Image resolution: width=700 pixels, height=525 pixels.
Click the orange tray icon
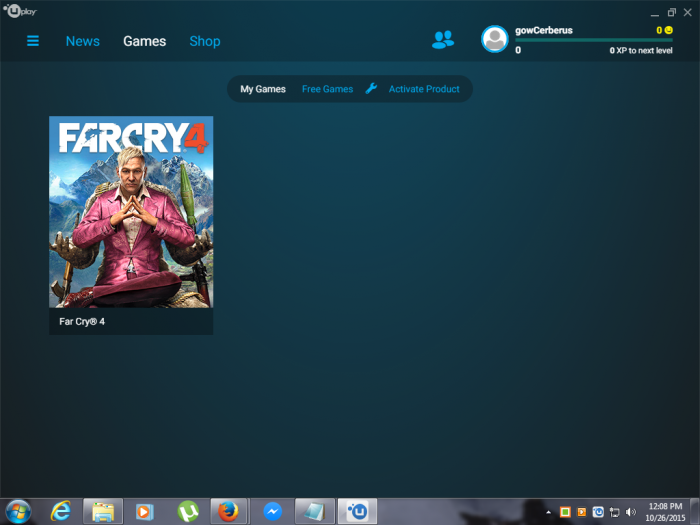[582, 512]
